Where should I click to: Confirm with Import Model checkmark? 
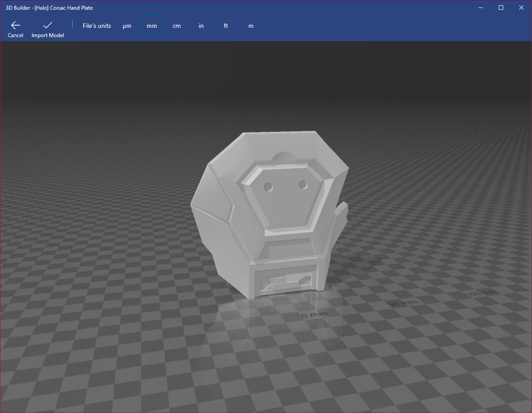(x=48, y=29)
